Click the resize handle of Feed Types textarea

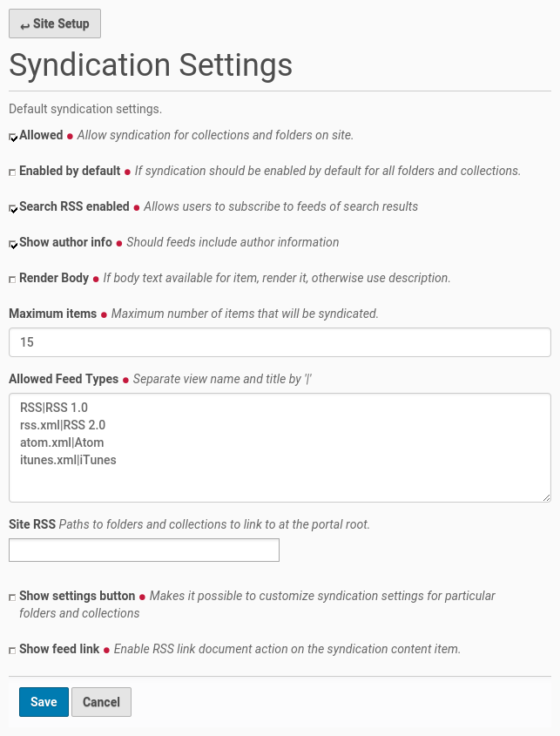point(546,497)
